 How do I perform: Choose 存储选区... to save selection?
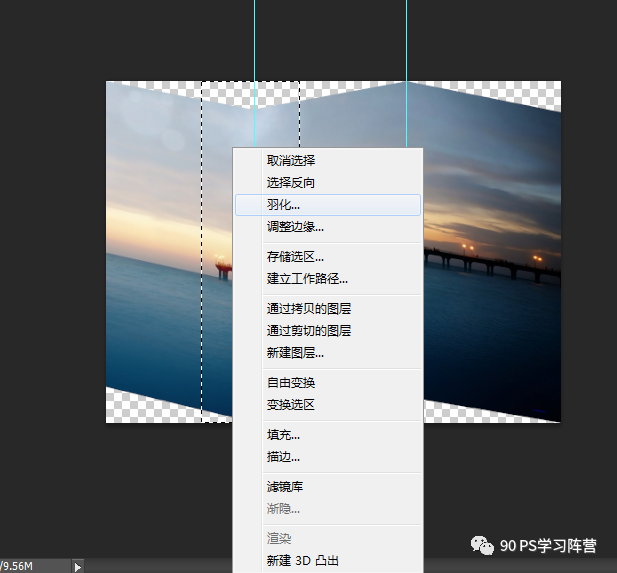click(328, 257)
